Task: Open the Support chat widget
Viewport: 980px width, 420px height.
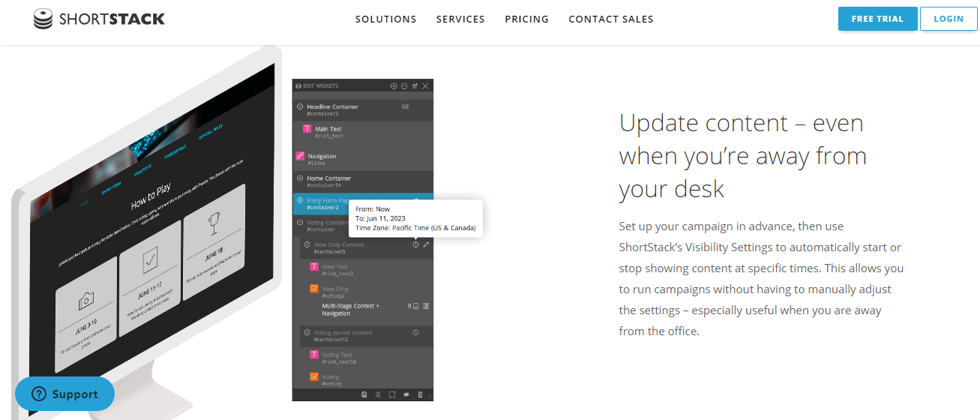Action: [x=64, y=394]
